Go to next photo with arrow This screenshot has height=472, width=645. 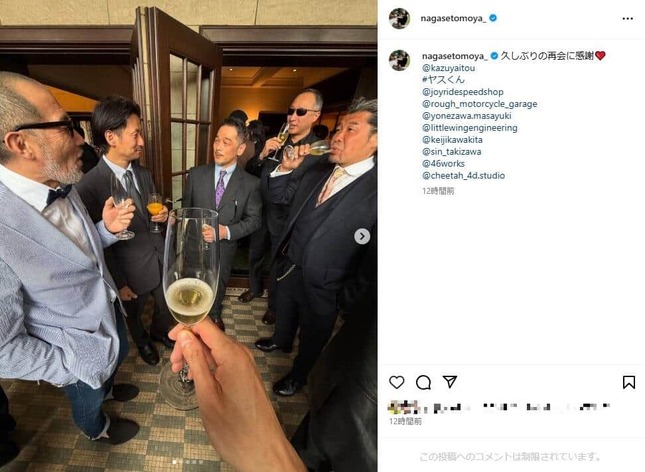click(x=362, y=236)
